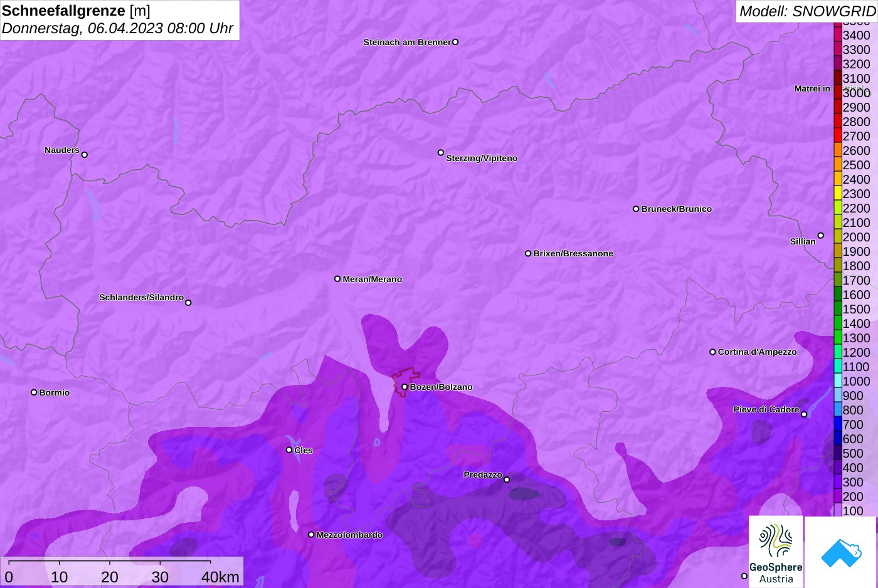878x588 pixels.
Task: Click the 10 label on the scale bar
Action: point(60,577)
